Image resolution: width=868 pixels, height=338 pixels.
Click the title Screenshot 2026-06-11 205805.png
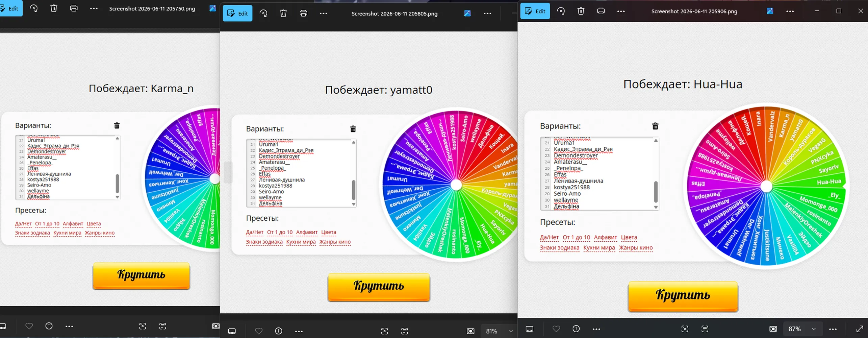coord(394,14)
